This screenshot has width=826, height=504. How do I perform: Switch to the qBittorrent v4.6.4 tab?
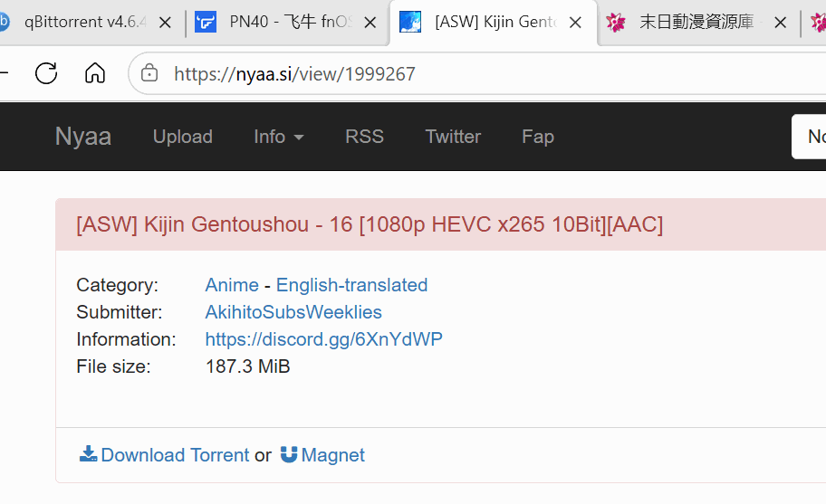[x=84, y=22]
